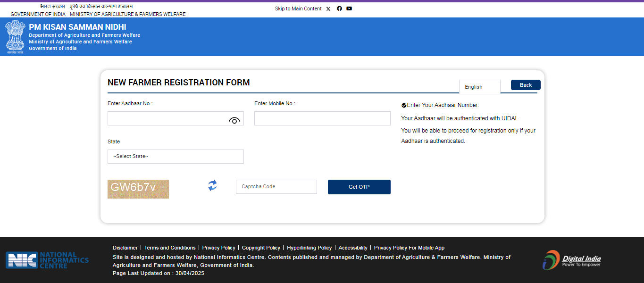Focus the Captcha Code input field
Viewport: 644px width, 283px height.
(x=276, y=187)
